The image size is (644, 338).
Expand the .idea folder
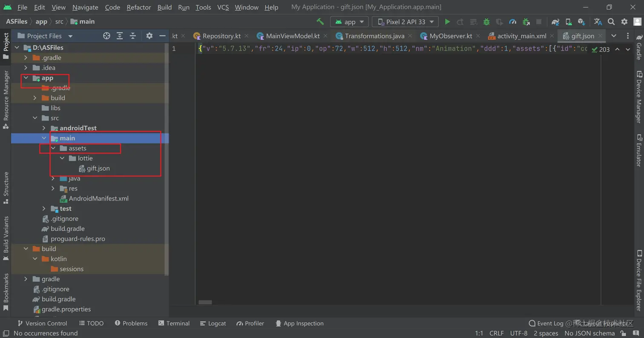click(26, 68)
